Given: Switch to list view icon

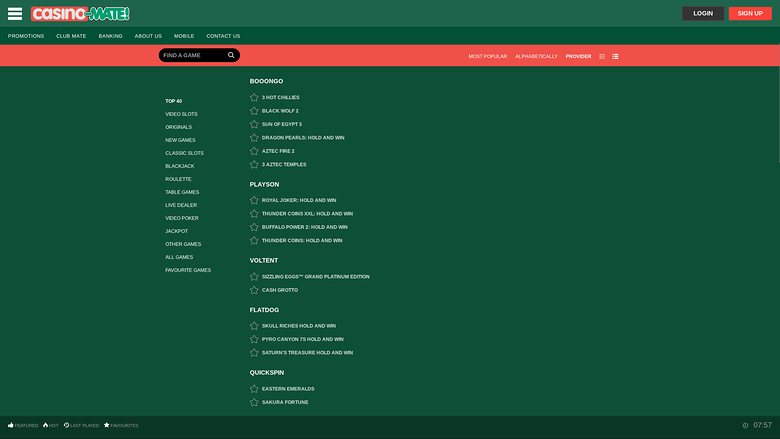Looking at the screenshot, I should pos(615,57).
